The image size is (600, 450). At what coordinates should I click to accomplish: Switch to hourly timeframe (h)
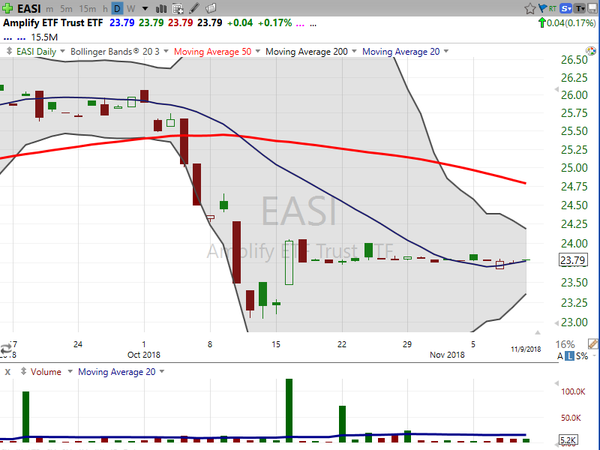point(105,8)
